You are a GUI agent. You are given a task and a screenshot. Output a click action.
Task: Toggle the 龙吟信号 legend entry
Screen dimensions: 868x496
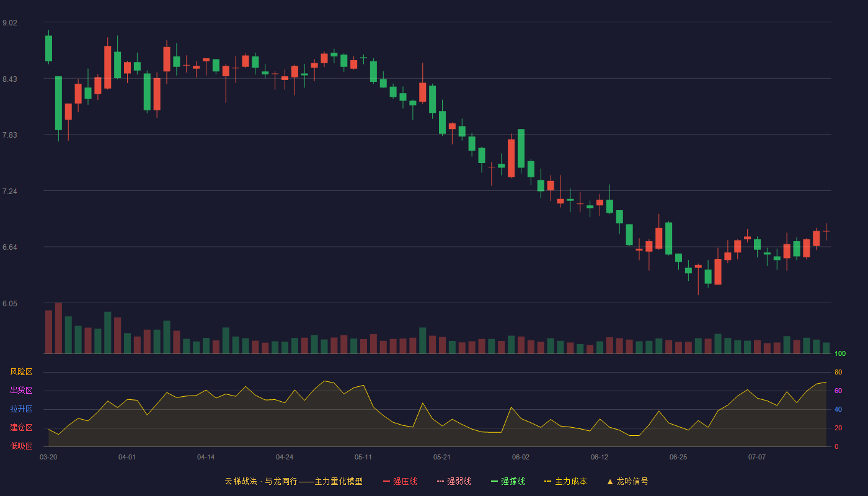click(627, 481)
